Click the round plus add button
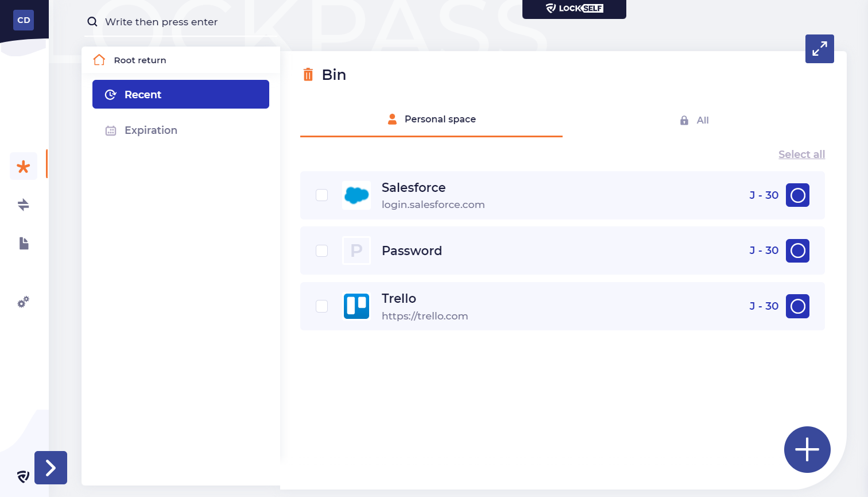The width and height of the screenshot is (868, 497). pos(807,449)
